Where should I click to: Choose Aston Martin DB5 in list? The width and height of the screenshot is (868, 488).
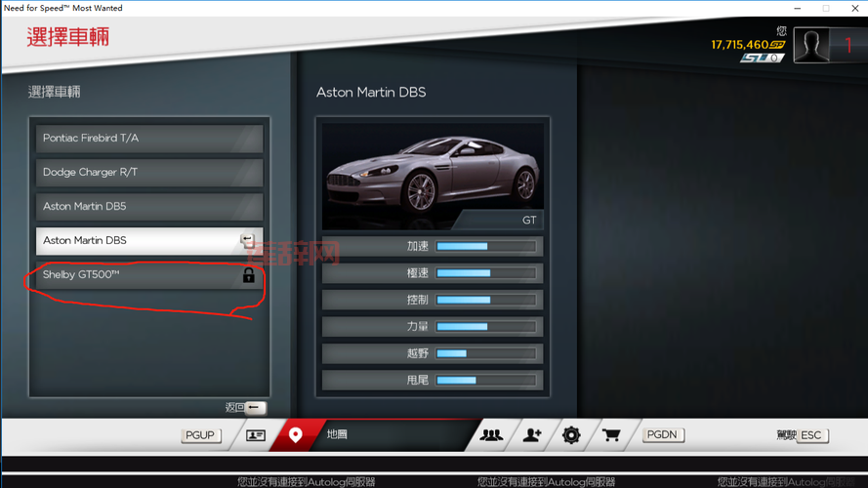(148, 207)
